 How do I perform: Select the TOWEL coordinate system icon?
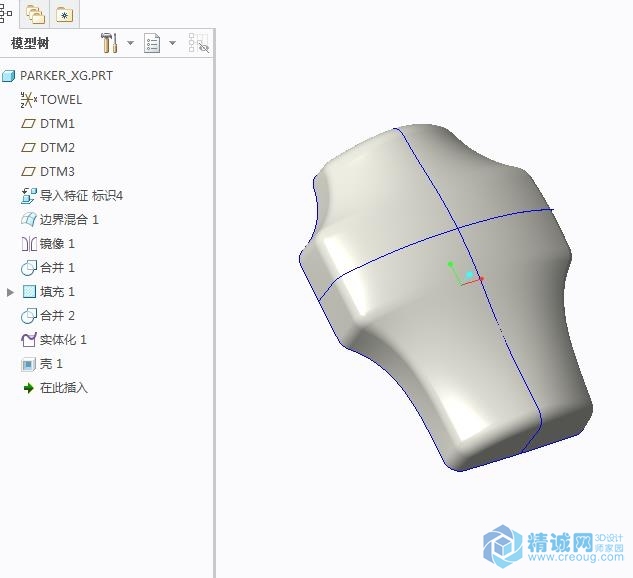(x=28, y=100)
